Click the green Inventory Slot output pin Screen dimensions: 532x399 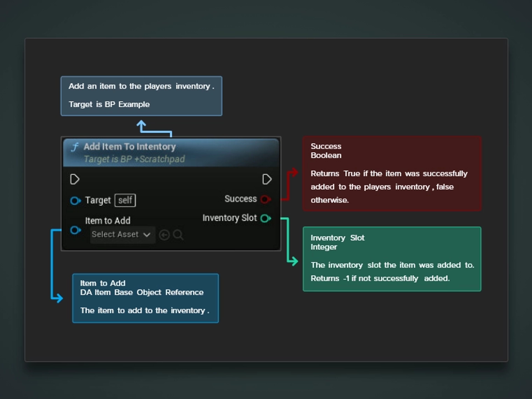pos(265,218)
